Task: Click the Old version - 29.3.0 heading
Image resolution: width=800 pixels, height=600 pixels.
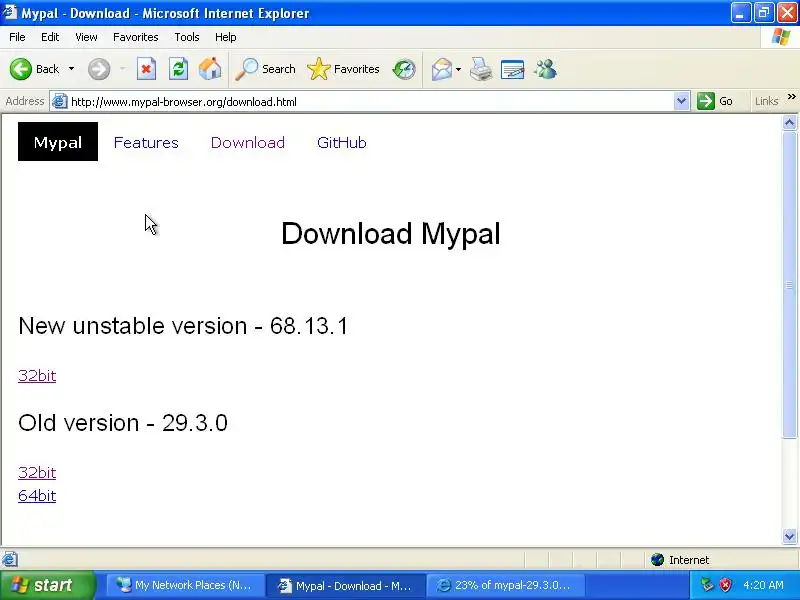Action: (x=123, y=422)
